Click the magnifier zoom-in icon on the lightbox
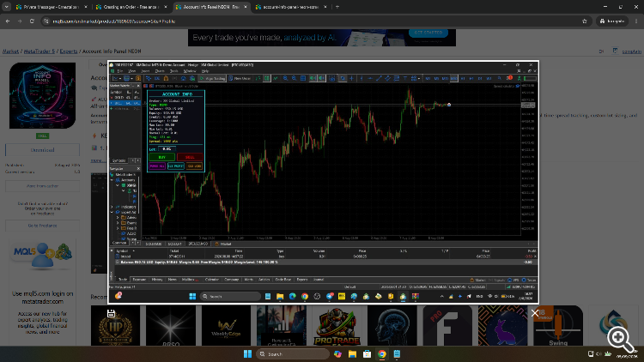644x362 pixels. (621, 339)
